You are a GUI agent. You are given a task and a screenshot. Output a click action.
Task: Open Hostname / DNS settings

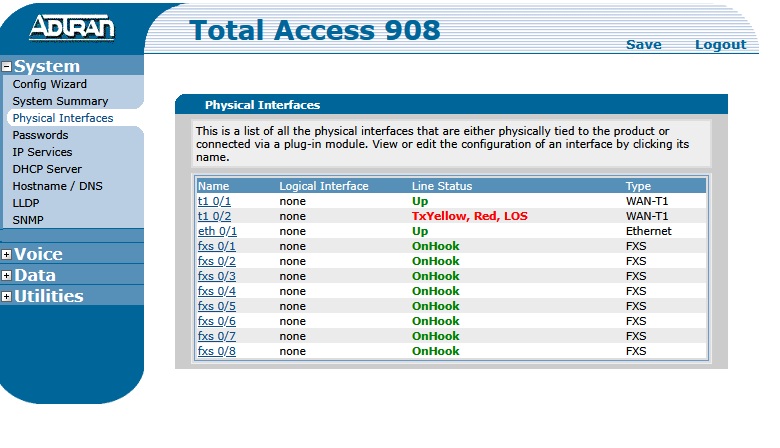click(57, 186)
